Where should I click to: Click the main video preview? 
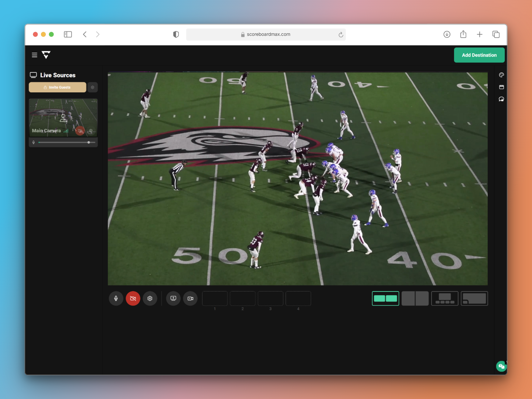(298, 179)
